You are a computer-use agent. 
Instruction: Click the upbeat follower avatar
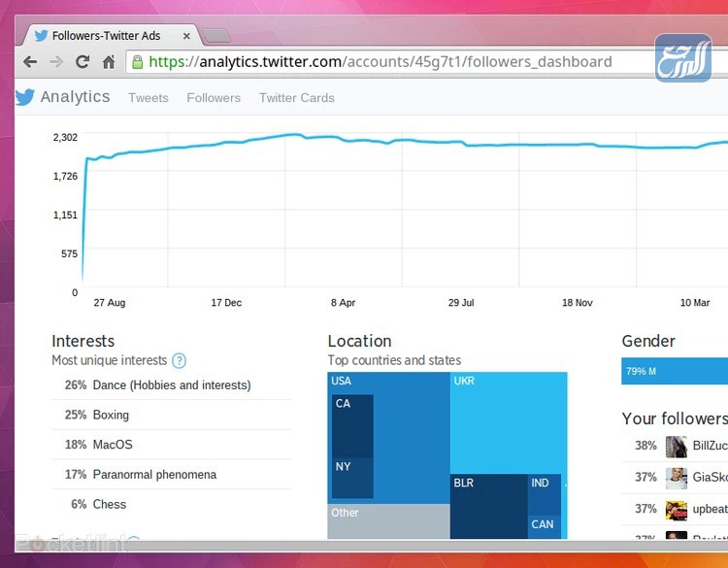pyautogui.click(x=676, y=509)
